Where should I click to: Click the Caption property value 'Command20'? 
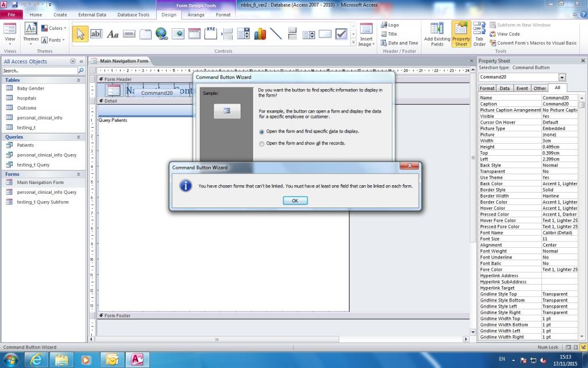click(x=559, y=104)
